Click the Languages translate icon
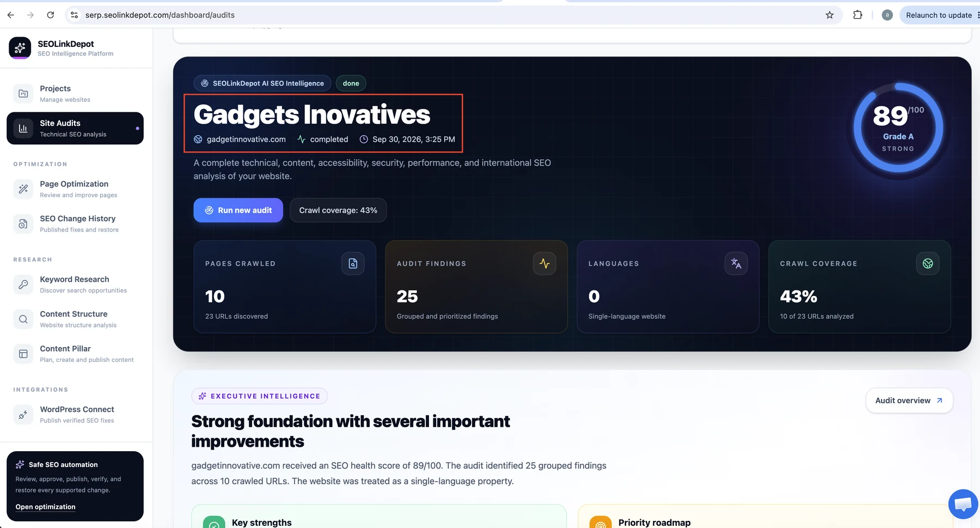The width and height of the screenshot is (980, 528). (736, 264)
